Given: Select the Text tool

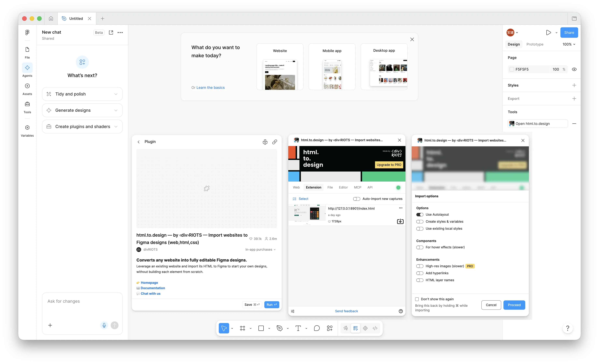Looking at the screenshot, I should click(x=298, y=328).
